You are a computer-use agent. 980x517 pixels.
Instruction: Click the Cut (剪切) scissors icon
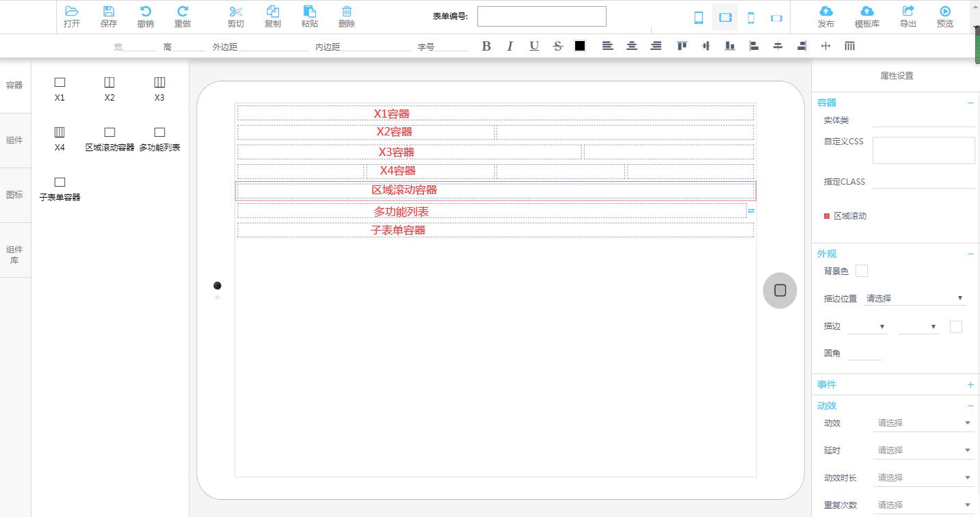point(235,12)
